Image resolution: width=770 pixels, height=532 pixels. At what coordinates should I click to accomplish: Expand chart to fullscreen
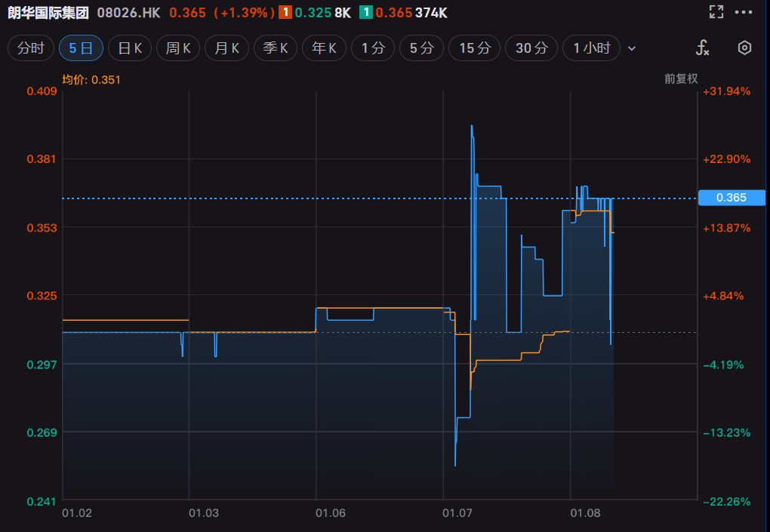pos(716,12)
